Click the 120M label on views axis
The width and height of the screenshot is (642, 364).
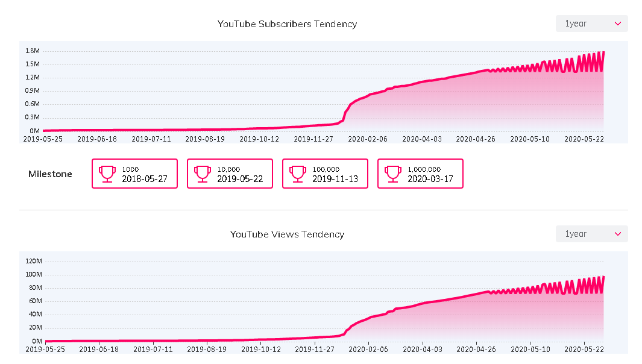(34, 261)
